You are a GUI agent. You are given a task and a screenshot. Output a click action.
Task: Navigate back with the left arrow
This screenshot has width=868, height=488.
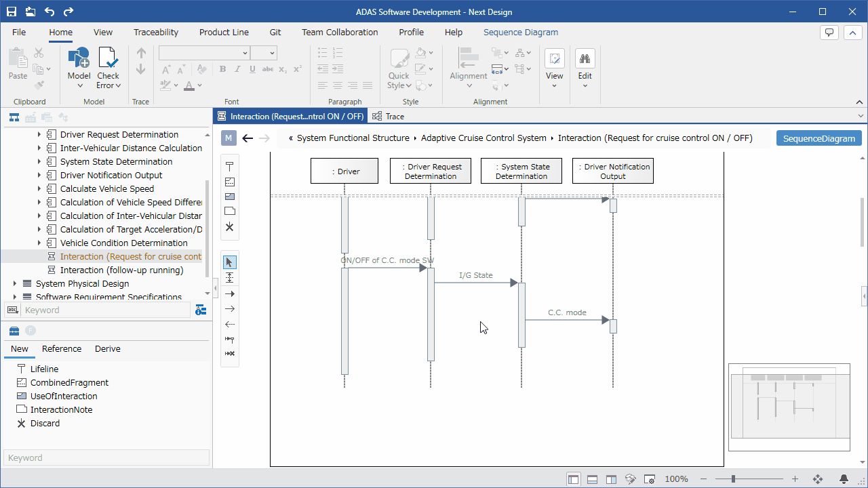[248, 138]
